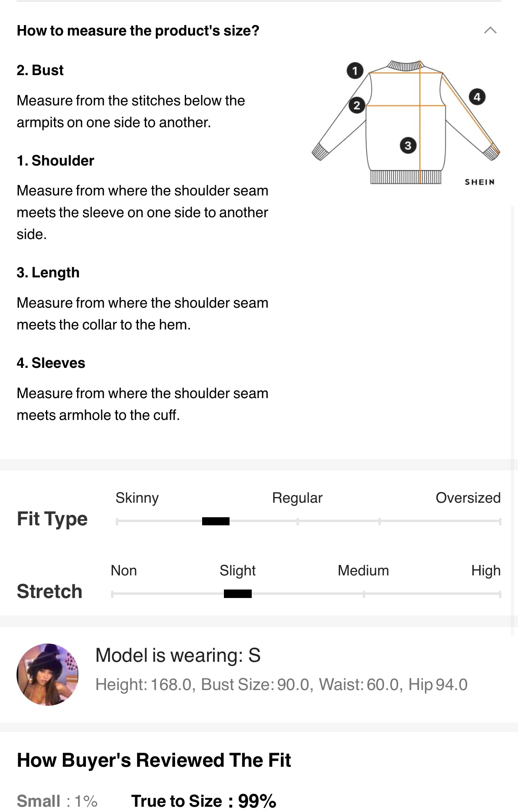Tap the 'Model is wearing: S' text

tap(178, 655)
